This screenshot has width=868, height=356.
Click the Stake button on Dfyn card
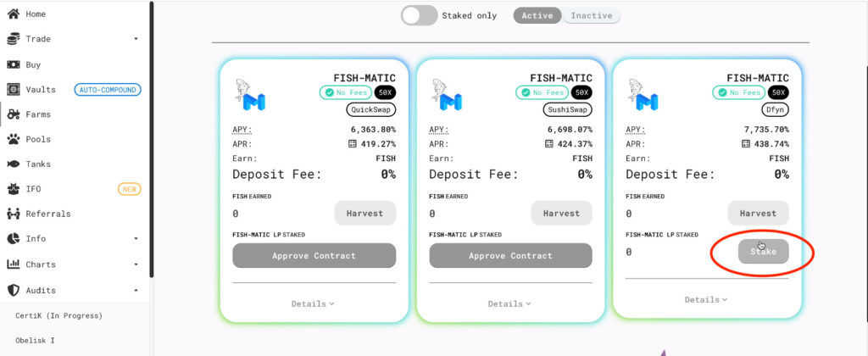point(764,252)
